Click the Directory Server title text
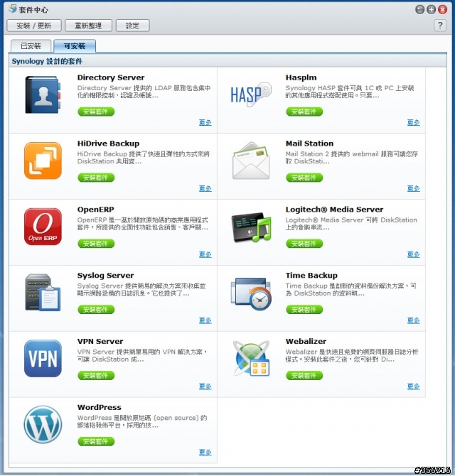This screenshot has height=476, width=455. tap(111, 77)
